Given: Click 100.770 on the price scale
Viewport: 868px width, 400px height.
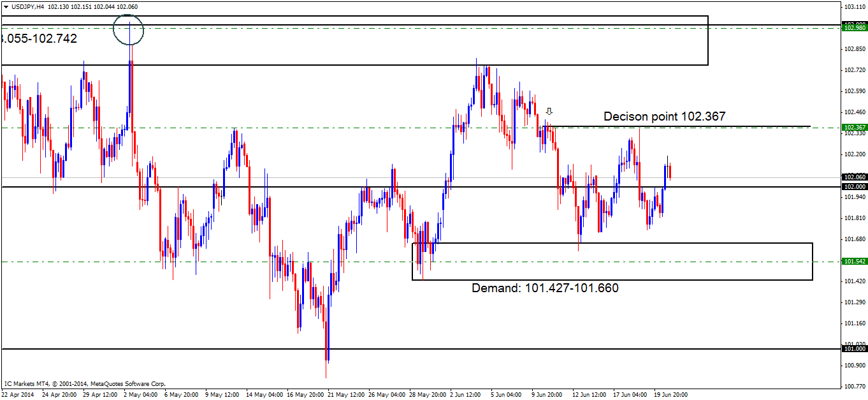Looking at the screenshot, I should (855, 386).
